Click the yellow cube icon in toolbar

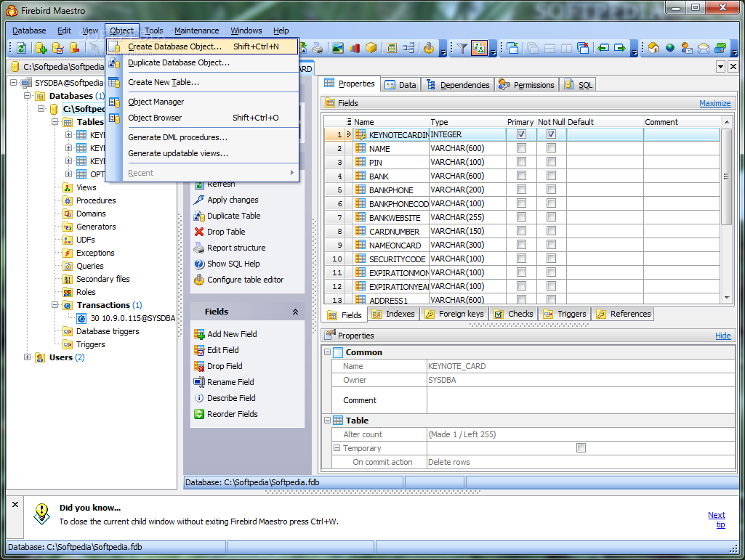click(x=371, y=48)
